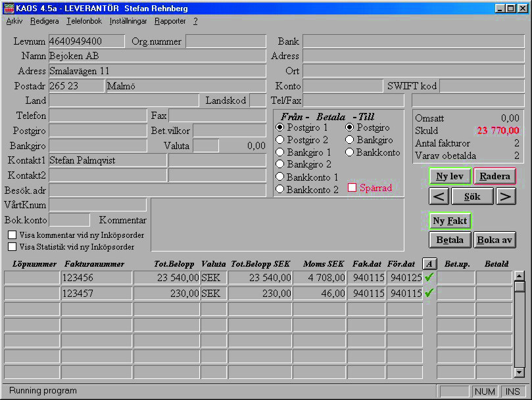Enable the Spärrad checkbox
Screen dimensions: 532x400
[352, 188]
